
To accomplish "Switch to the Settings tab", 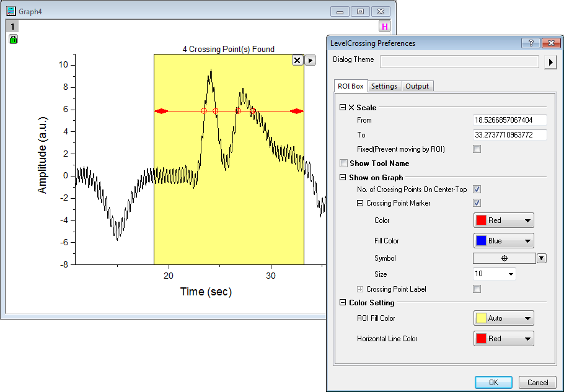I will (x=384, y=86).
